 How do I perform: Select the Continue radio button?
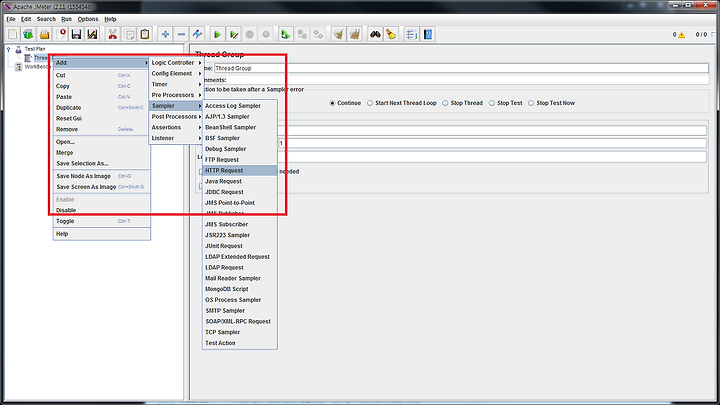[332, 103]
